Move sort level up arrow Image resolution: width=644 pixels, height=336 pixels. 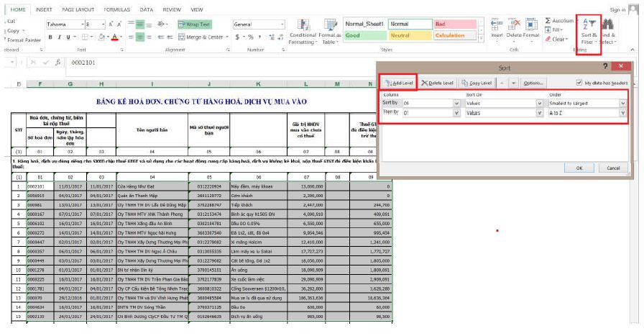click(x=502, y=83)
